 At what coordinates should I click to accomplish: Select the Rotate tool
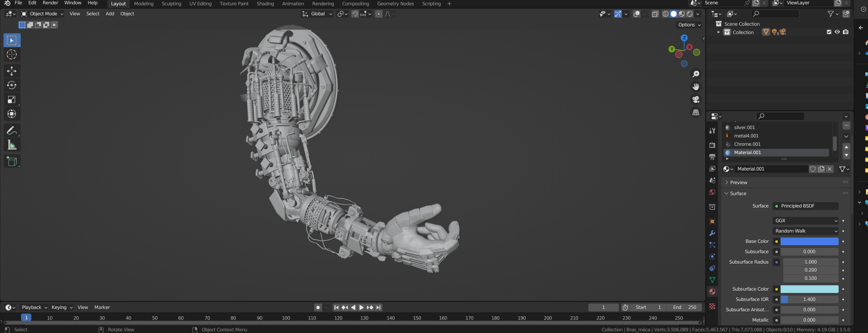[11, 85]
